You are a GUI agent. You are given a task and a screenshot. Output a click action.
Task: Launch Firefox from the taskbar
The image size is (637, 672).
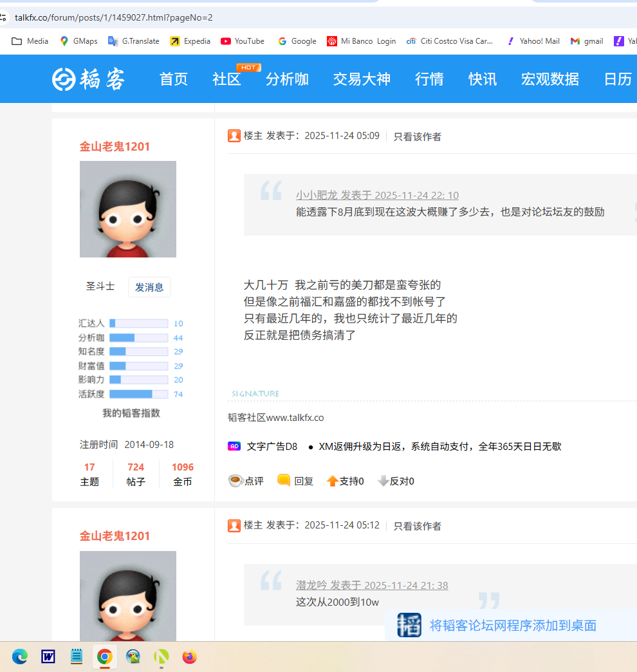click(189, 657)
